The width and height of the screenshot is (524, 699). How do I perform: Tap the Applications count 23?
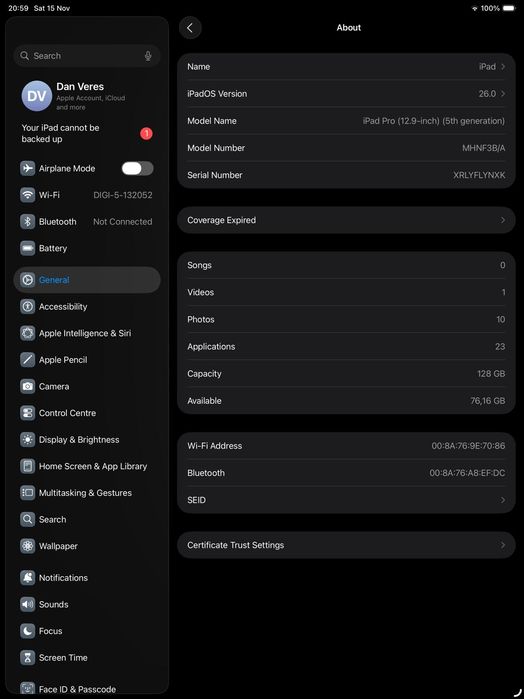pyautogui.click(x=500, y=346)
